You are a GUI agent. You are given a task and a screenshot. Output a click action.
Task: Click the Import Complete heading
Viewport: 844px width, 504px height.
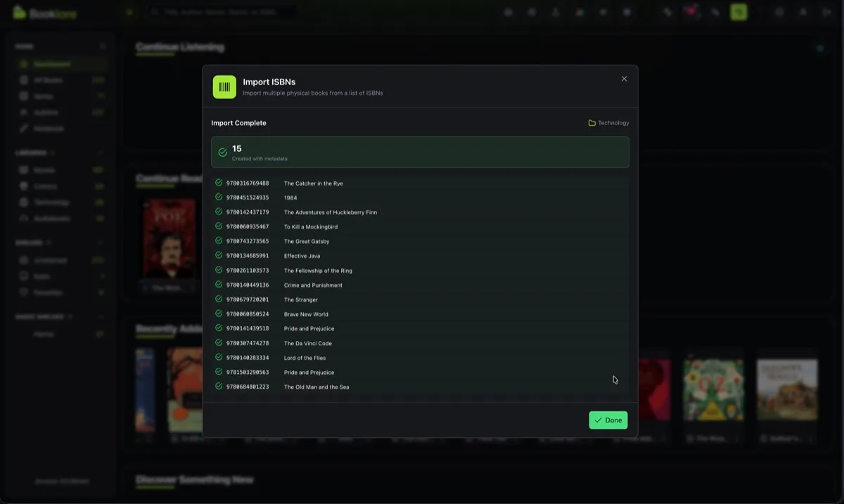tap(239, 123)
